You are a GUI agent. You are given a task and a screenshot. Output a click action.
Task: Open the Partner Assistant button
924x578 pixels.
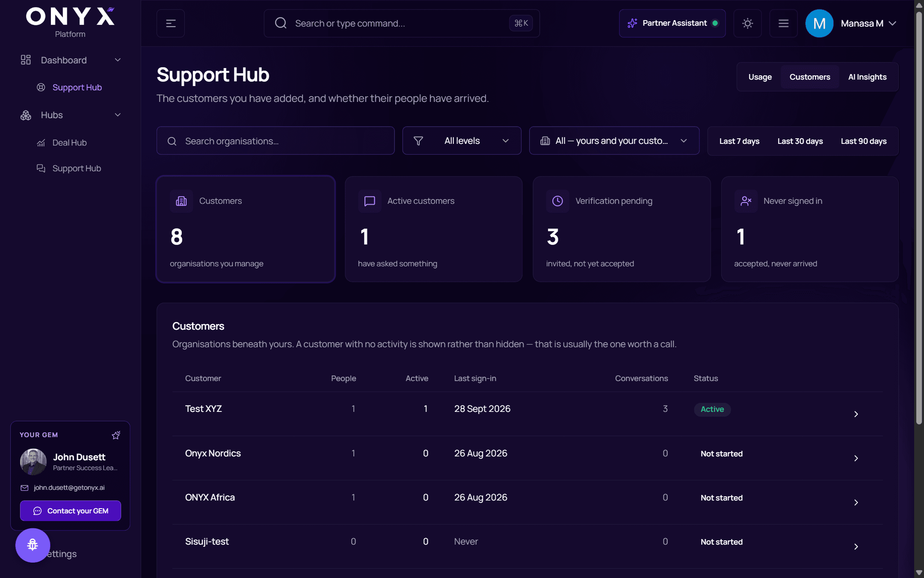(672, 24)
